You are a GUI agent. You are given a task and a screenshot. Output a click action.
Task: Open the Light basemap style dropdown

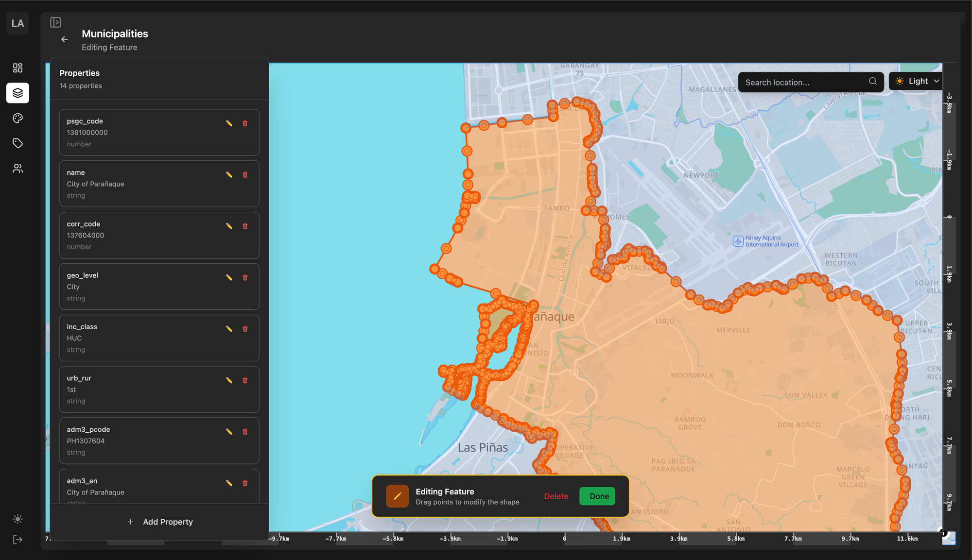[x=917, y=81]
